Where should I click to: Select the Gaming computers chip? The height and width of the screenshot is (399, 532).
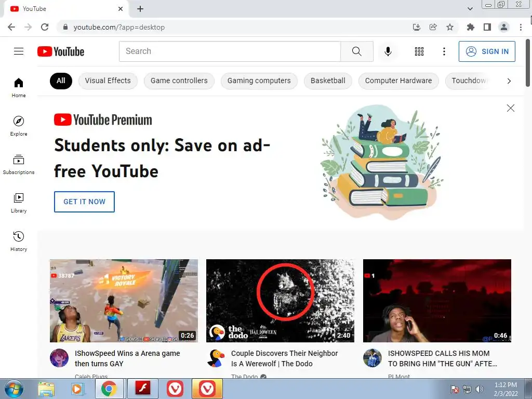[259, 81]
